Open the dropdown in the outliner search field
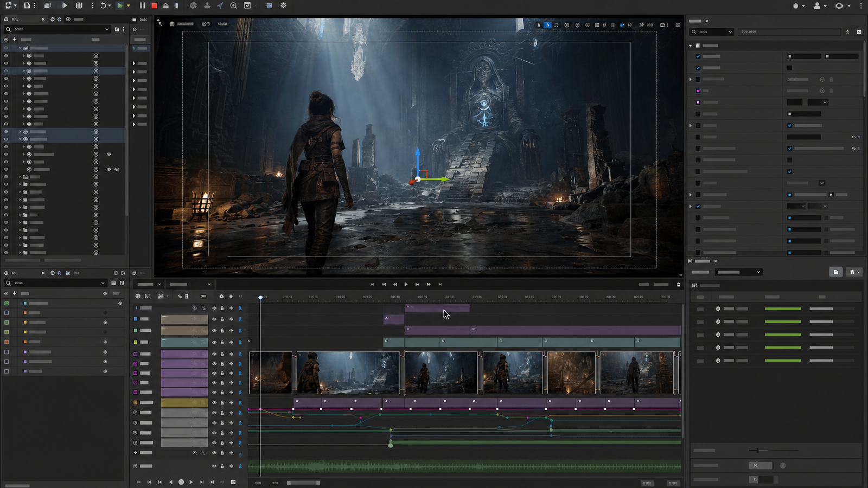Screen dimensions: 868x488 106,29
